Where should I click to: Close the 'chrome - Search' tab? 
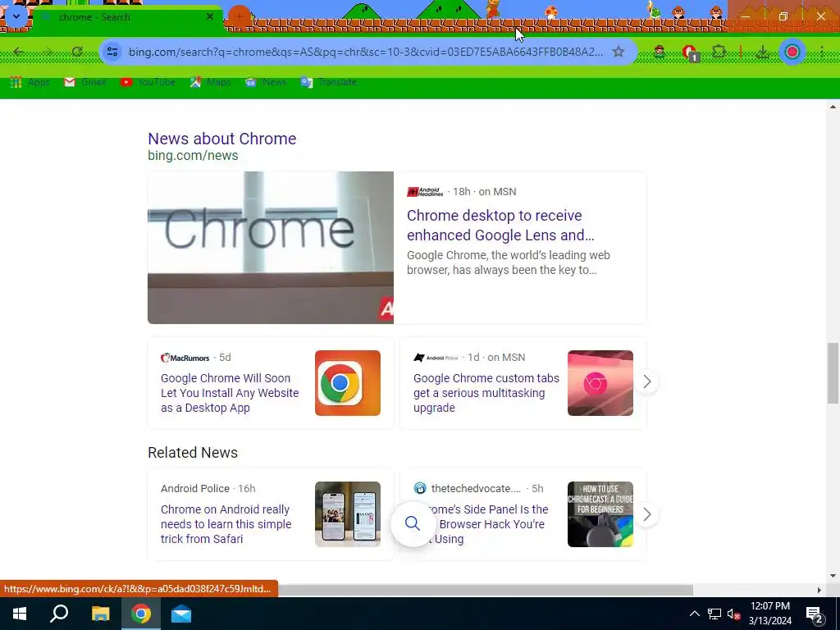pyautogui.click(x=210, y=16)
